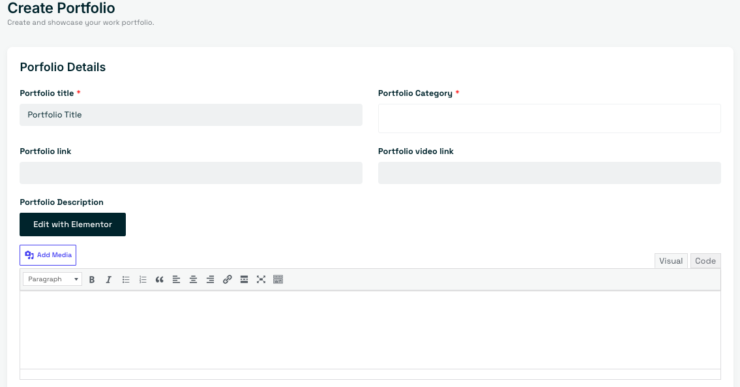Insert a bulleted list

tap(126, 279)
